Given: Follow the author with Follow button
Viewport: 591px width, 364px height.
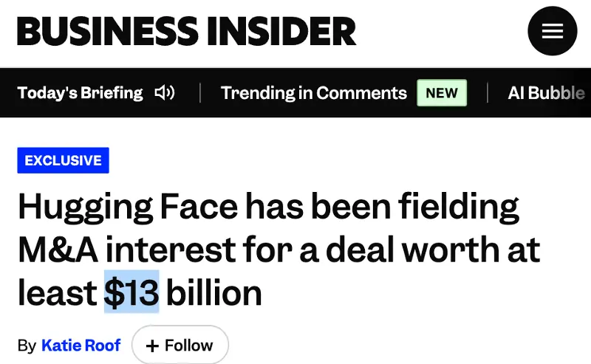Looking at the screenshot, I should (x=180, y=345).
